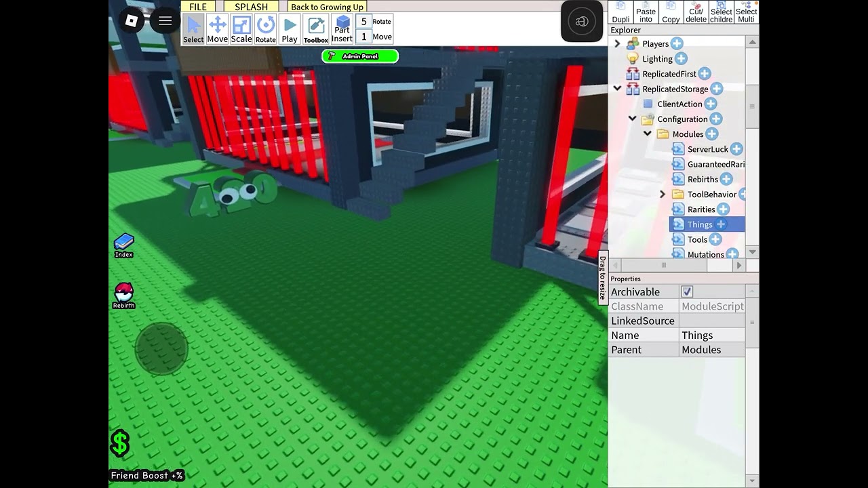
Task: Add child to Players via plus
Action: pyautogui.click(x=677, y=44)
